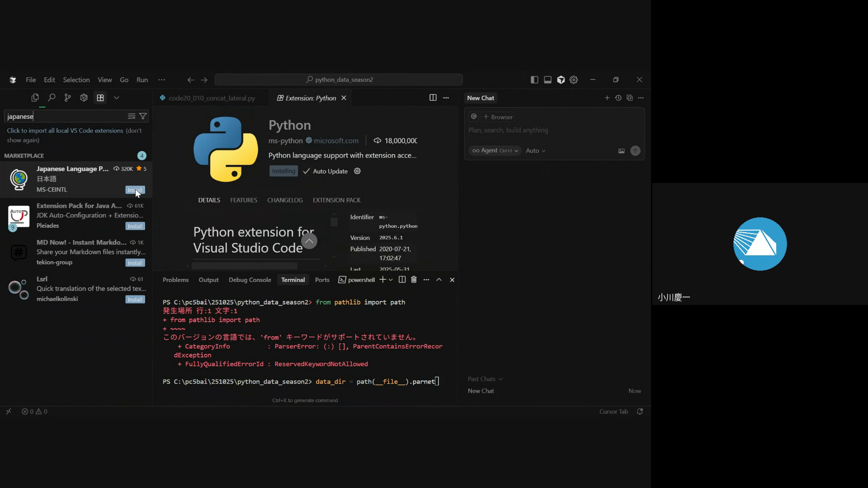Image resolution: width=868 pixels, height=488 pixels.
Task: Expand the Agent mode dropdown
Action: pyautogui.click(x=495, y=150)
